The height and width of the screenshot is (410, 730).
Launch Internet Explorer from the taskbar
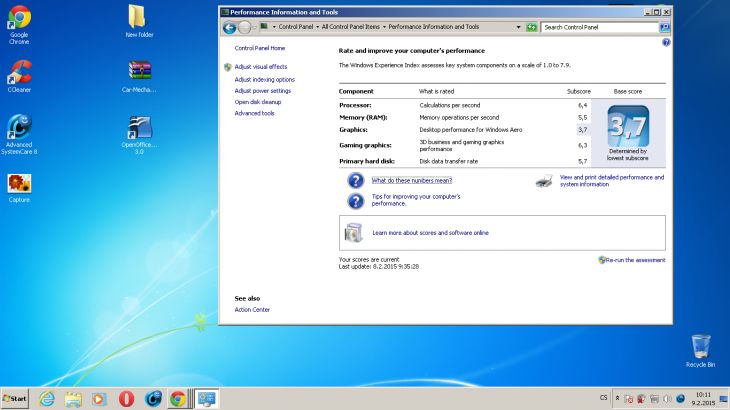47,399
